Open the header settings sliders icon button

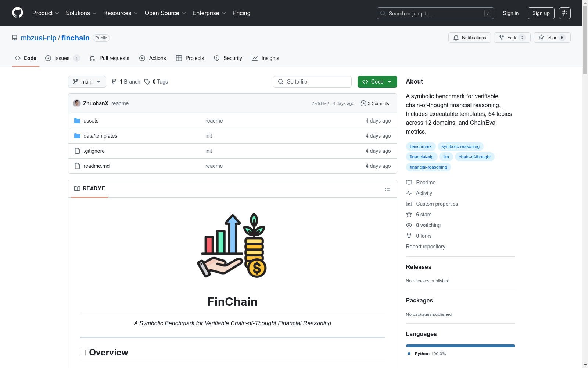(x=565, y=13)
